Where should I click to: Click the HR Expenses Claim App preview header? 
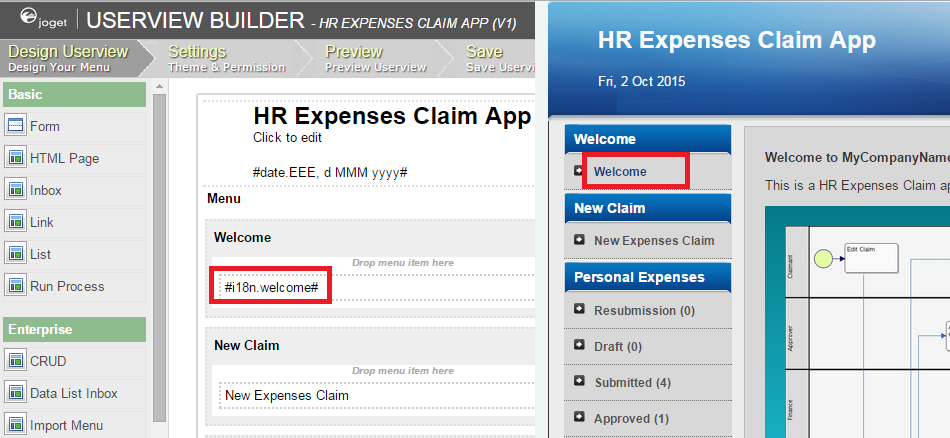pos(737,40)
